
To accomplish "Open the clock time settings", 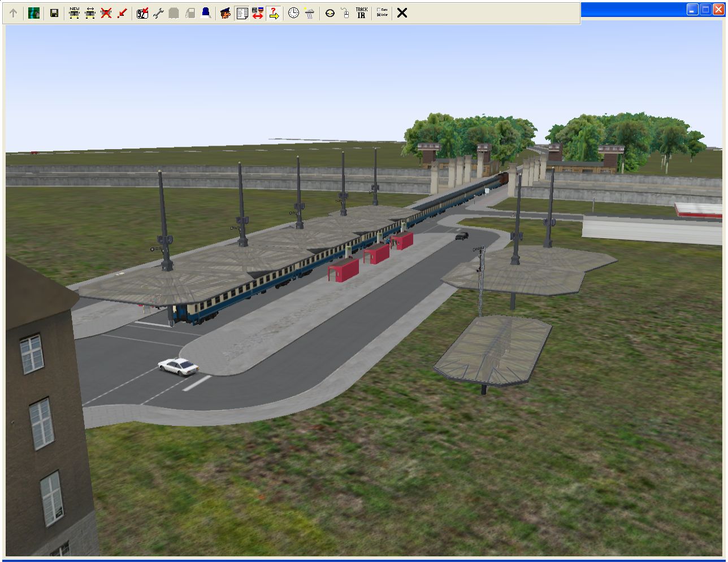I will pos(293,13).
